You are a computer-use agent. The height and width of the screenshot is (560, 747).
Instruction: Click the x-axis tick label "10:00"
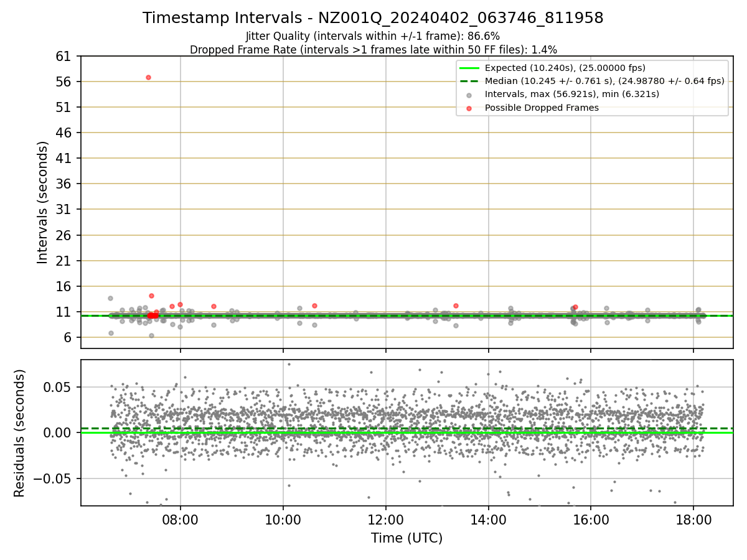click(x=283, y=520)
